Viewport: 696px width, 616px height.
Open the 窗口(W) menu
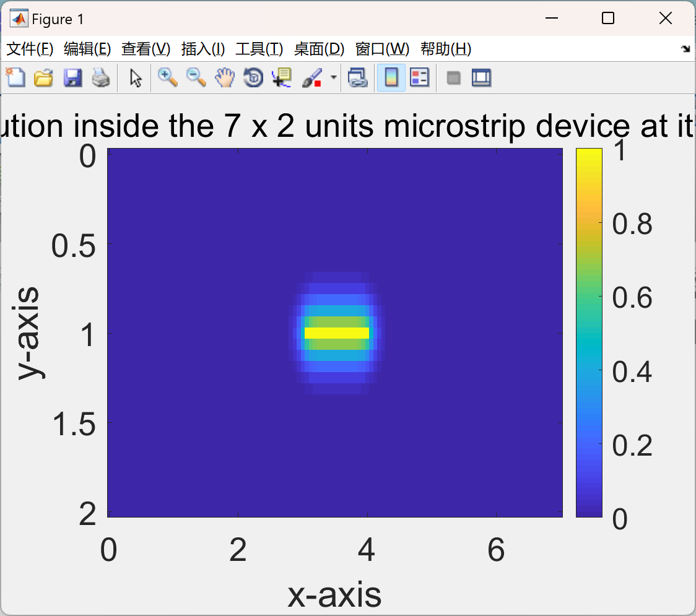382,49
